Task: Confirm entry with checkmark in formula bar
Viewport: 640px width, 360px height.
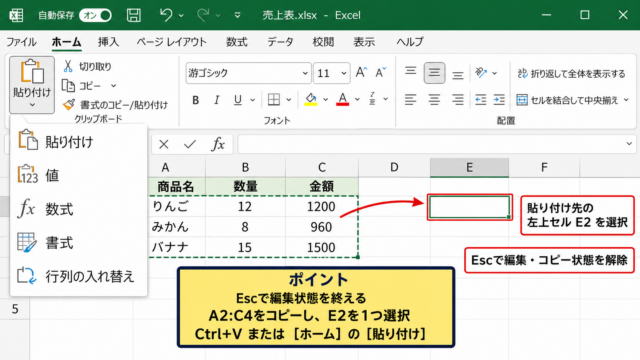Action: click(190, 144)
